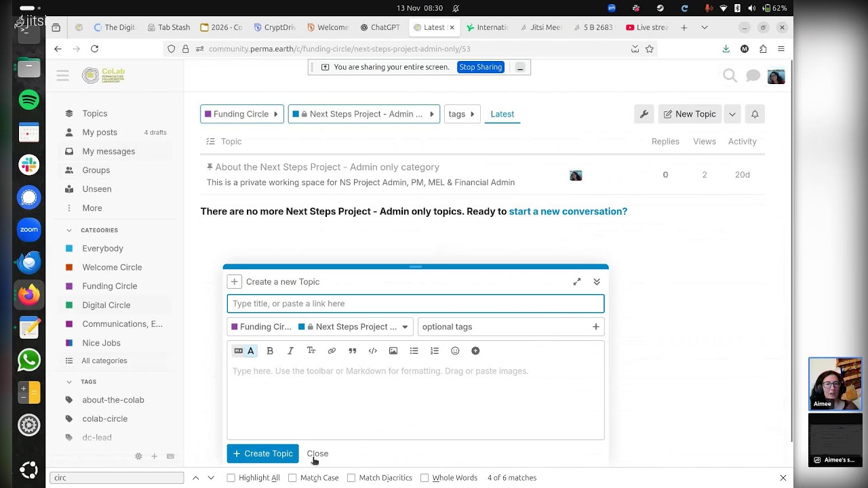Open the chat bubble icon

tap(753, 76)
